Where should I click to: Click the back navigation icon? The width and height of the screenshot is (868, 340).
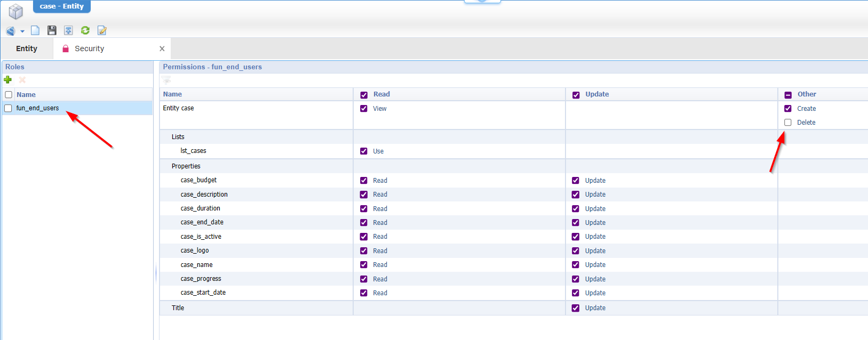(10, 31)
